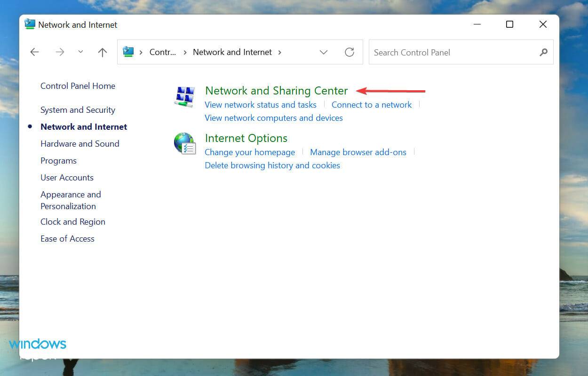The width and height of the screenshot is (588, 376).
Task: Open the recent locations dropdown chevron
Action: (80, 52)
